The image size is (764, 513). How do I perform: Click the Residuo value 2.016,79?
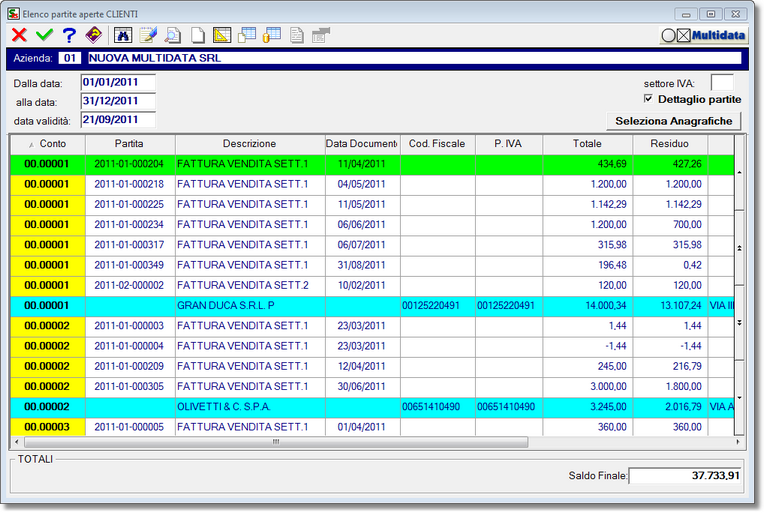tap(683, 407)
